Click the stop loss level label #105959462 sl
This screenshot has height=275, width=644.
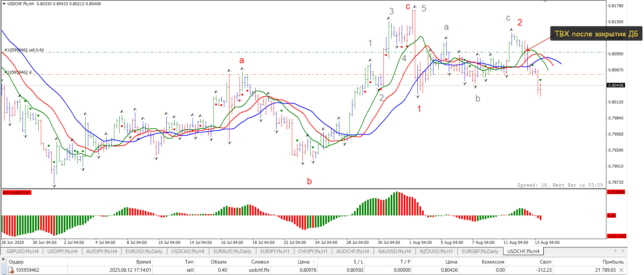[x=18, y=72]
